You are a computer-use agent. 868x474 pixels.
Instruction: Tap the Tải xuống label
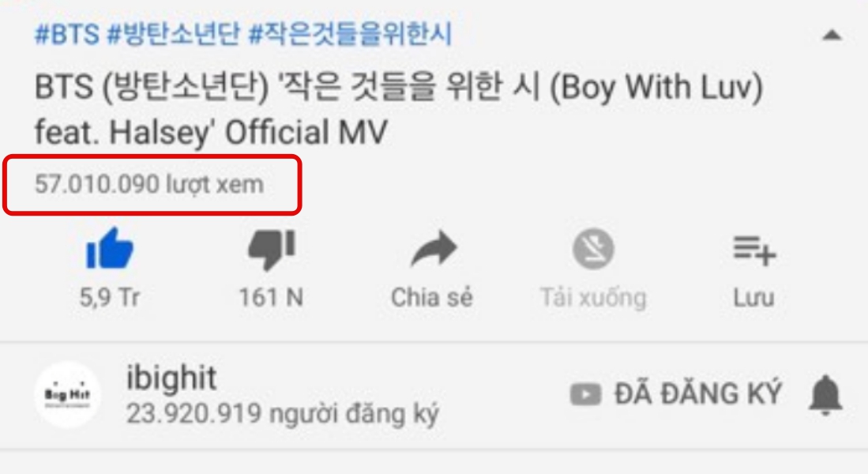tap(593, 298)
